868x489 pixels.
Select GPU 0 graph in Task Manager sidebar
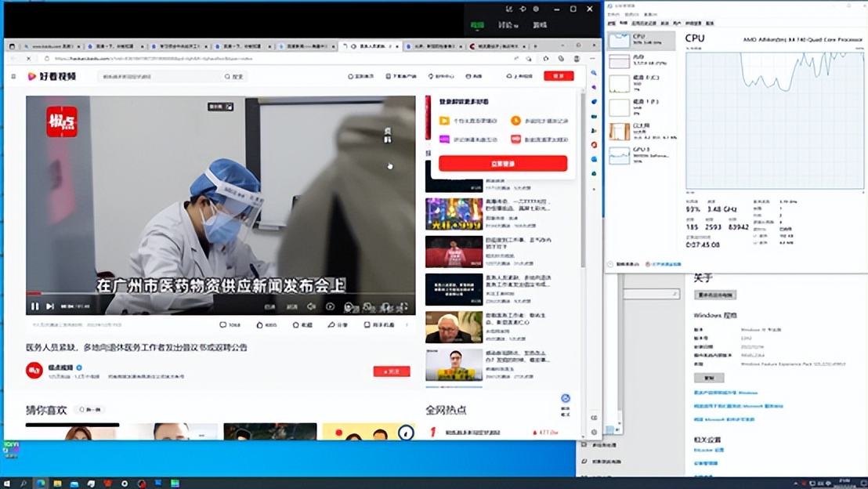pos(638,154)
